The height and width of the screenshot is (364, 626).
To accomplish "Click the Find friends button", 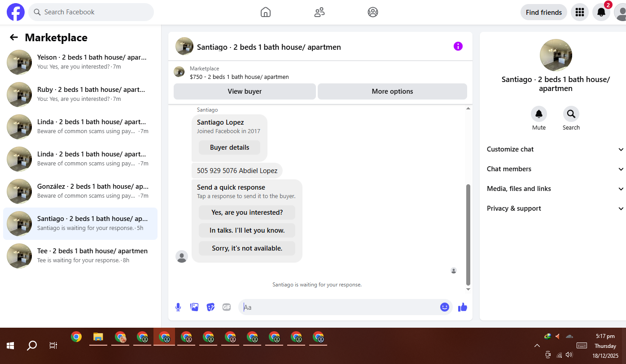I will tap(544, 12).
